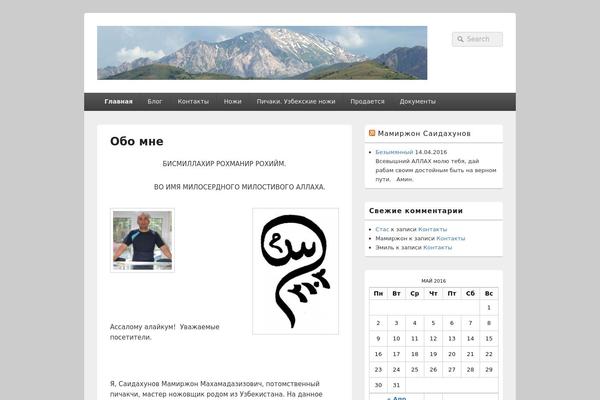
Task: Click the paragraph starting Я, Саидахунов Мамиржон
Action: tap(216, 389)
